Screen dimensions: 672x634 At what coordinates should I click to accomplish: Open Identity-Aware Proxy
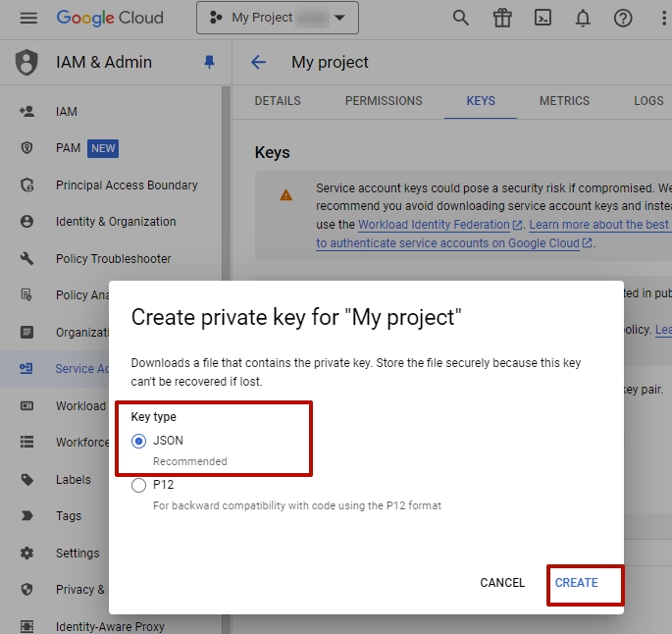tap(110, 626)
